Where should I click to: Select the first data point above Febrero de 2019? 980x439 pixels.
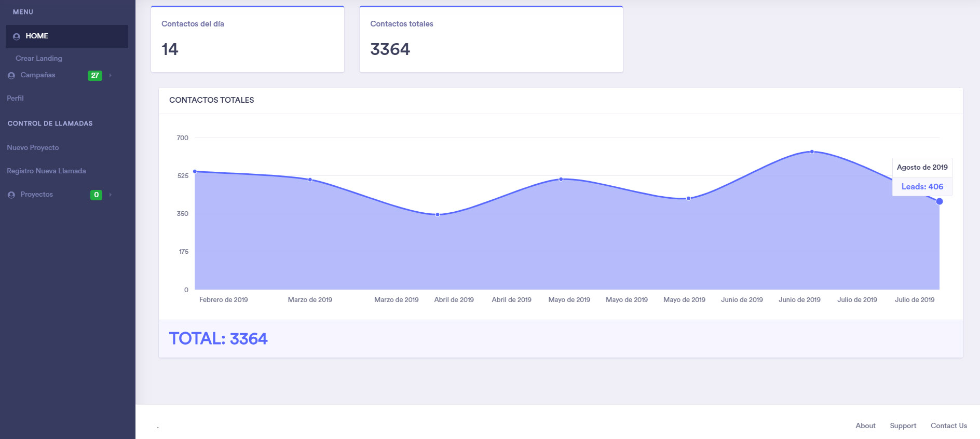coord(195,171)
